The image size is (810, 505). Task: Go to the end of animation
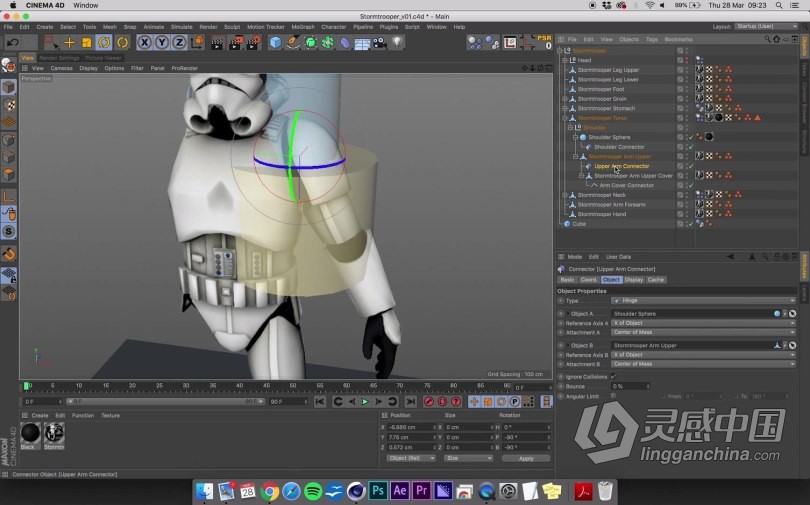tap(410, 402)
